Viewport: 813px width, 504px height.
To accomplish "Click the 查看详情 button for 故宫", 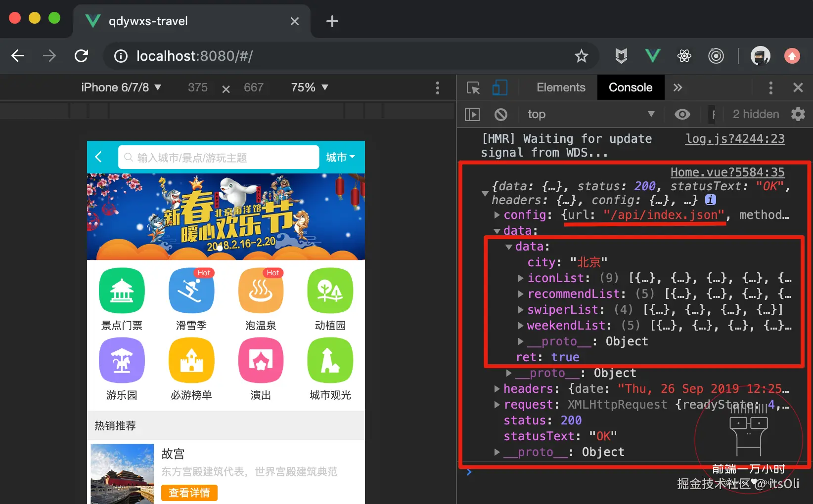I will point(189,493).
